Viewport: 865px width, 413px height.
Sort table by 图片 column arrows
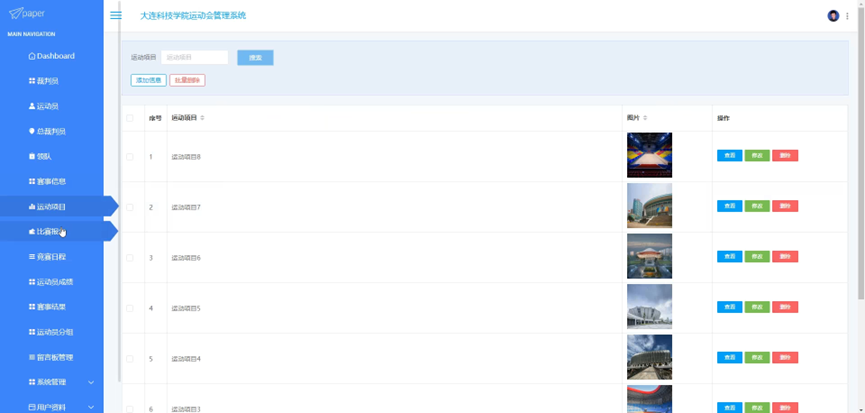(x=645, y=118)
